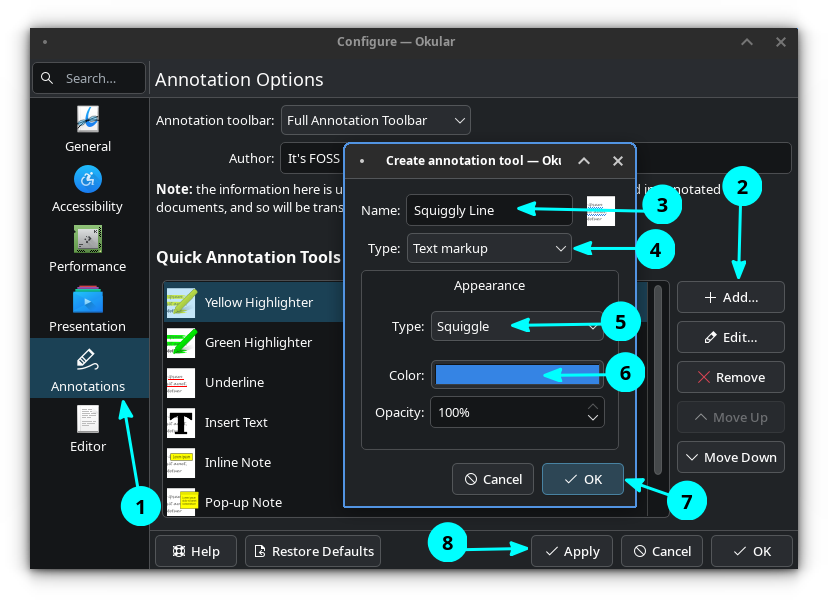Select the Annotations sidebar tab

88,368
